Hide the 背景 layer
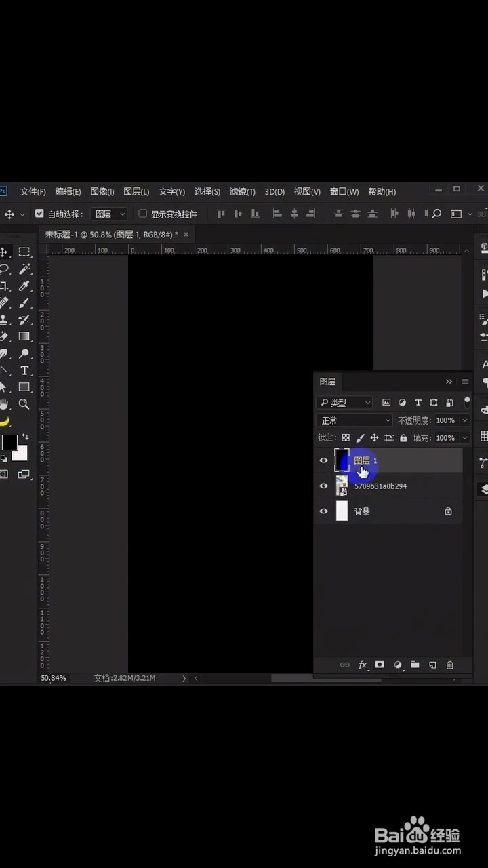This screenshot has height=868, width=488. [323, 511]
